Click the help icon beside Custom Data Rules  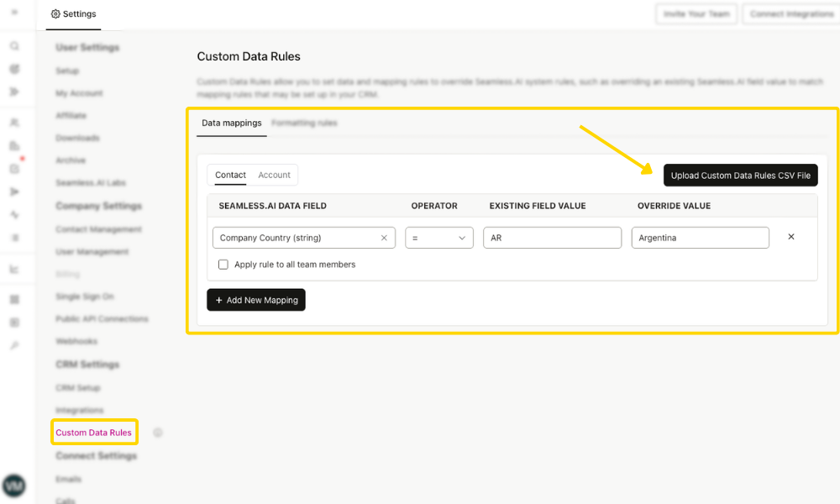[158, 432]
